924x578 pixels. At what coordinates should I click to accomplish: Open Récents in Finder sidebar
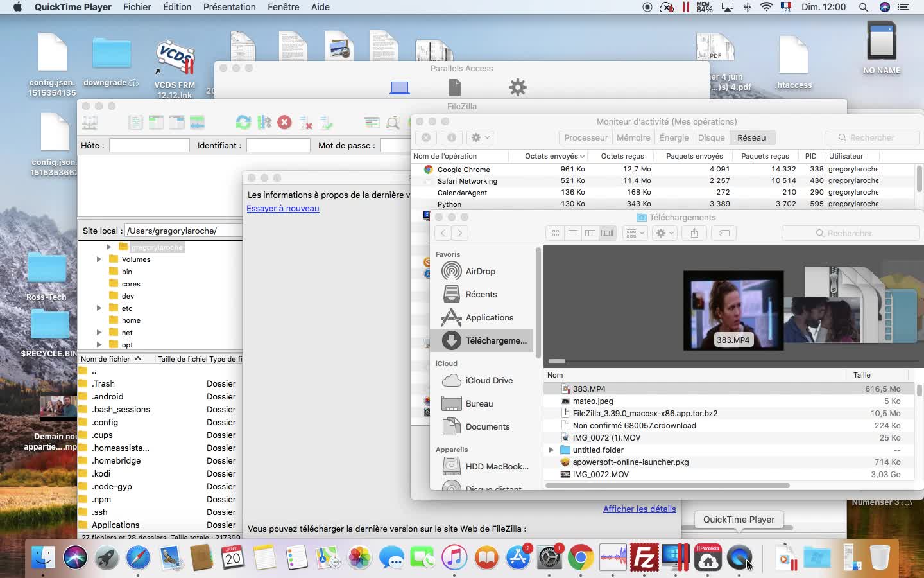coord(481,294)
